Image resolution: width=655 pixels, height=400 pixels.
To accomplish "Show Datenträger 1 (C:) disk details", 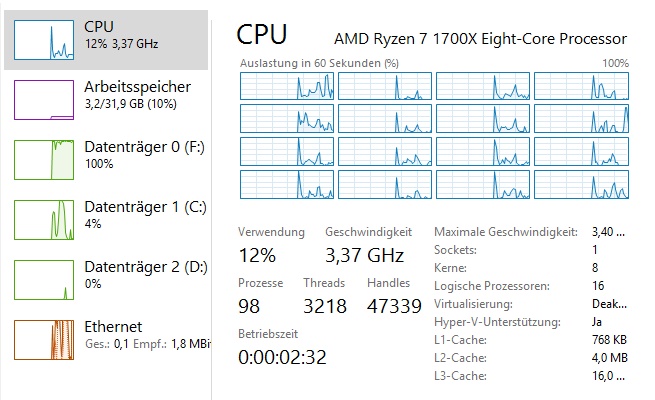I will pyautogui.click(x=144, y=214).
